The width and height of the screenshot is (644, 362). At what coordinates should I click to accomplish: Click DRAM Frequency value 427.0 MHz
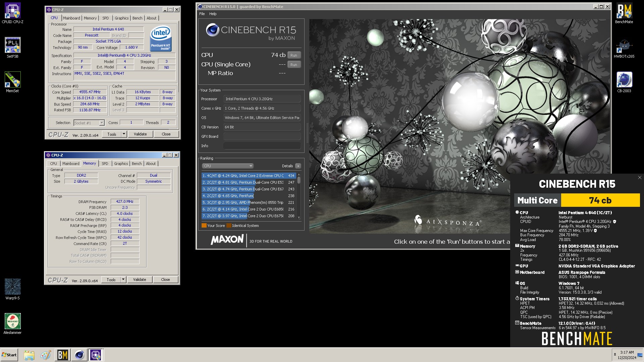click(x=125, y=202)
